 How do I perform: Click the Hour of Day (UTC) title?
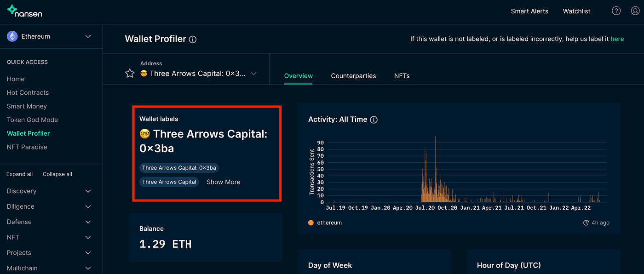(509, 265)
